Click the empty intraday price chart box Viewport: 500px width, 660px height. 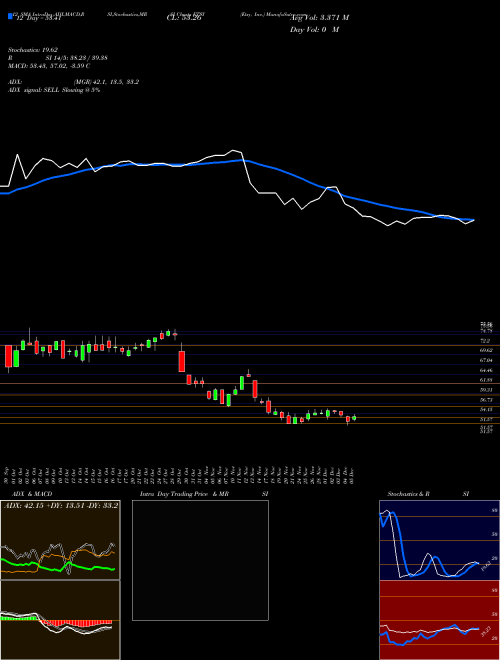tap(200, 560)
